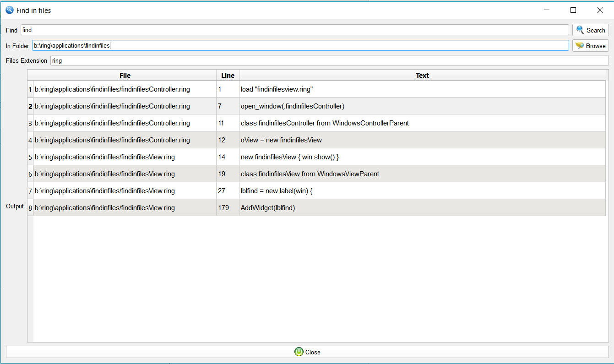Select text 'load "findinfilesview.ring"'
The height and width of the screenshot is (364, 614).
277,89
